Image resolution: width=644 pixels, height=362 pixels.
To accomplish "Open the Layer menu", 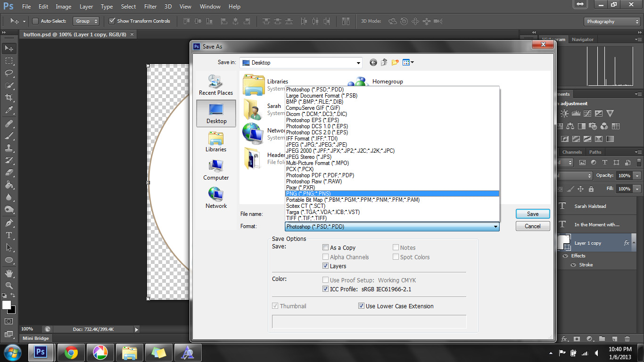I will [86, 7].
